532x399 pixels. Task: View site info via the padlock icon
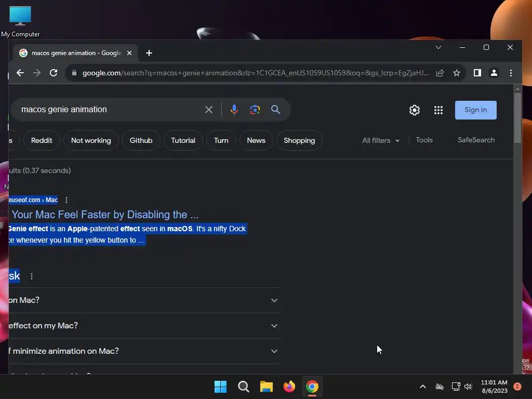pyautogui.click(x=74, y=73)
